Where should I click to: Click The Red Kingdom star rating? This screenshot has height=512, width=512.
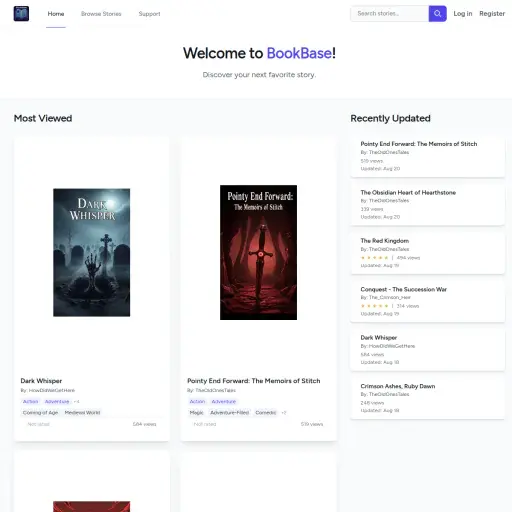375,258
